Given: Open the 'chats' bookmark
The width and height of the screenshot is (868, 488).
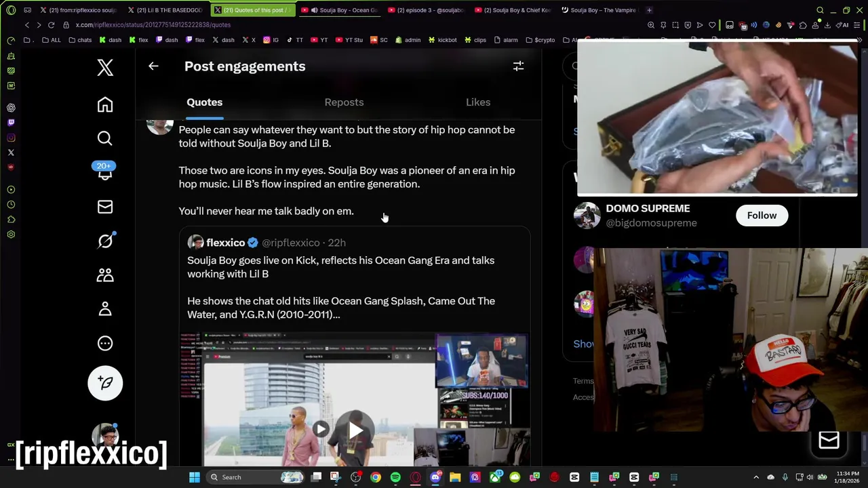Looking at the screenshot, I should [79, 40].
